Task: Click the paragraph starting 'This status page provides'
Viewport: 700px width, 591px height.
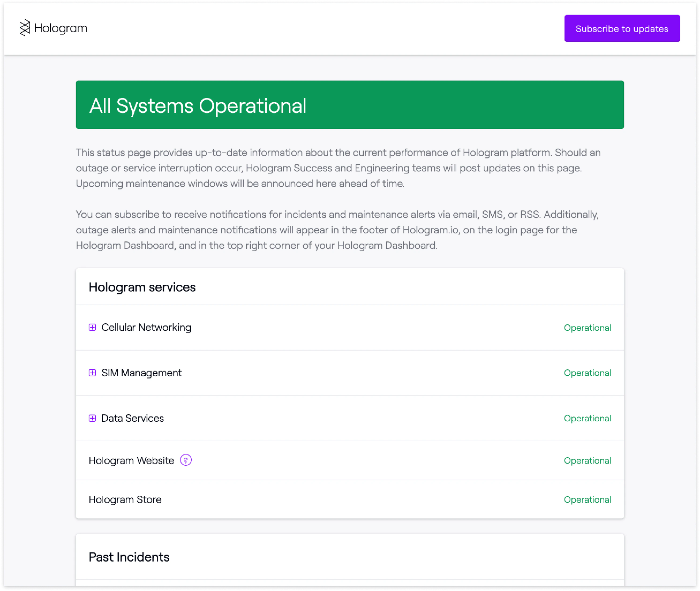Action: click(338, 168)
